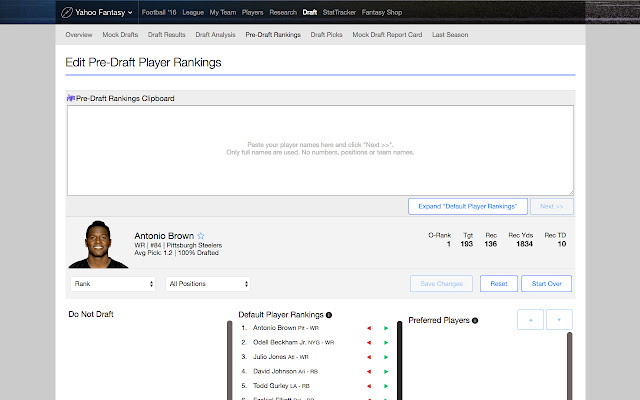Select Todd Gurley in rankings list
The width and height of the screenshot is (640, 400).
click(281, 386)
